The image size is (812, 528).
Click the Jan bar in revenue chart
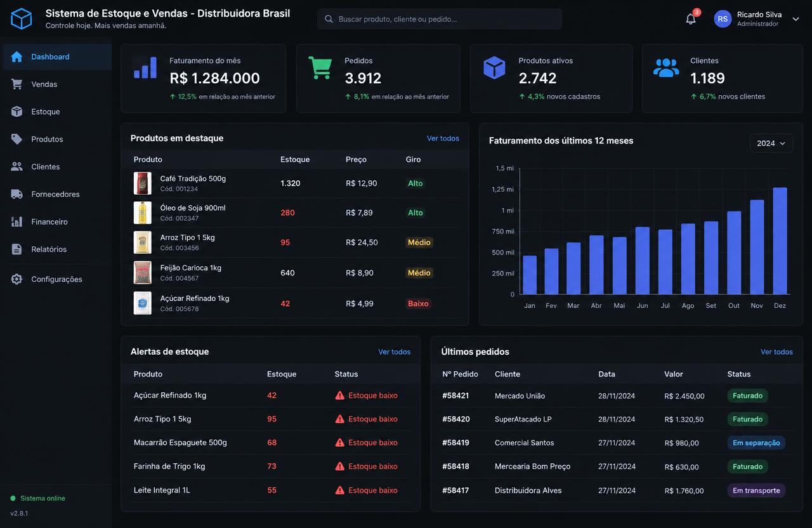530,275
